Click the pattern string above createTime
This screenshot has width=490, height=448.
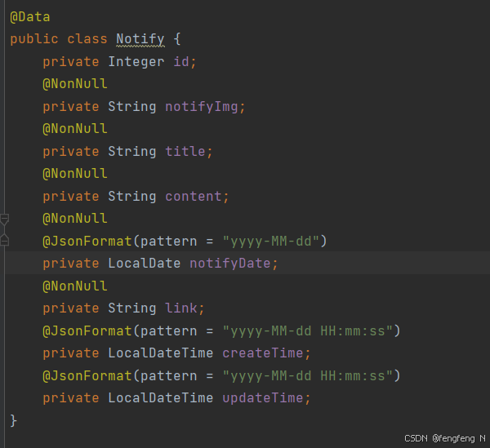(x=308, y=331)
